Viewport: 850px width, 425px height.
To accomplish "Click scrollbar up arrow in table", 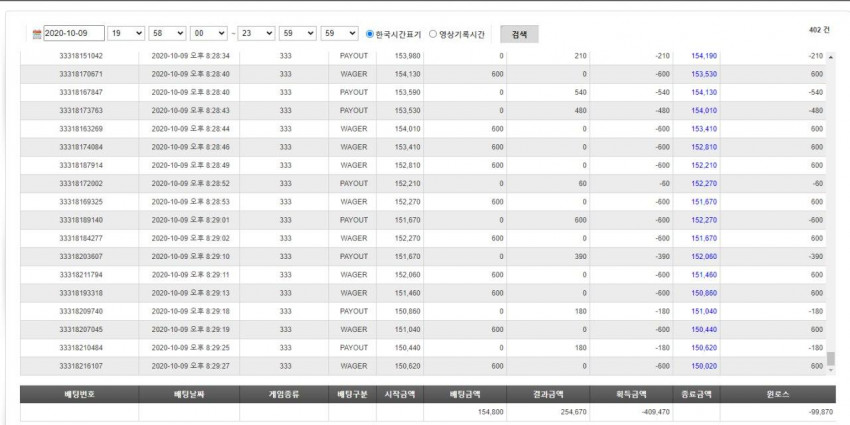I will [x=831, y=56].
